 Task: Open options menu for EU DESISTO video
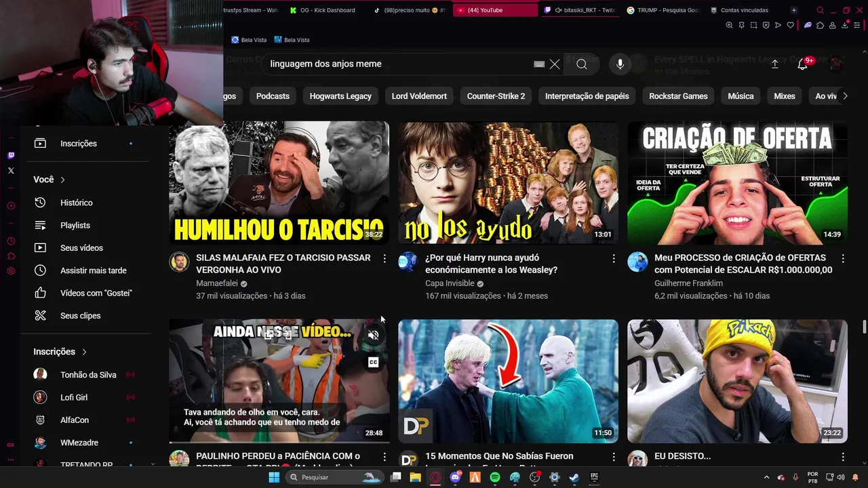tap(843, 457)
